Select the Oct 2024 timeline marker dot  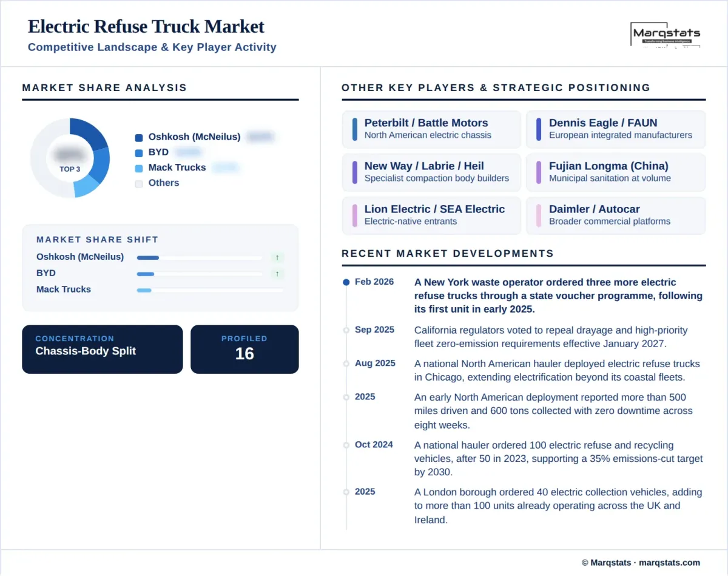tap(346, 445)
